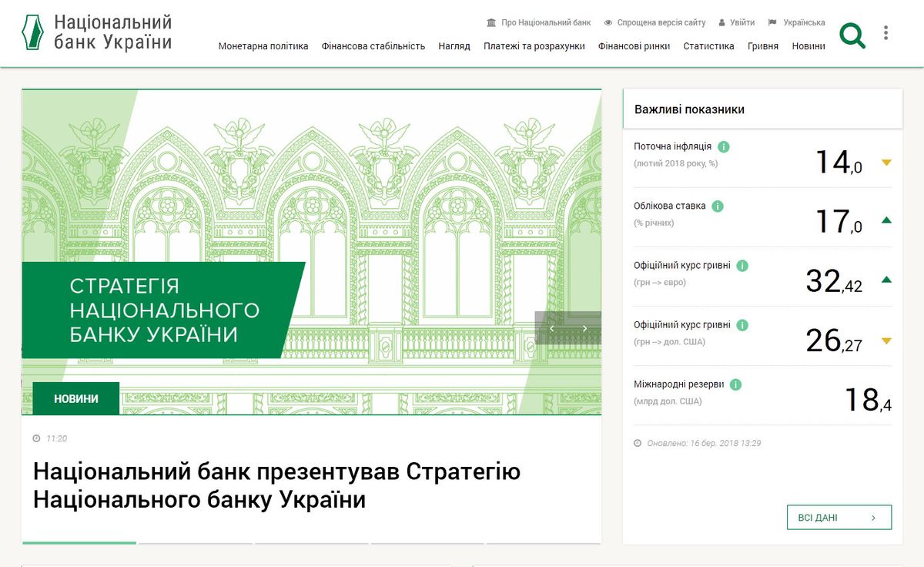Screen dimensions: 924x567
Task: Open Новини menu
Action: 808,46
